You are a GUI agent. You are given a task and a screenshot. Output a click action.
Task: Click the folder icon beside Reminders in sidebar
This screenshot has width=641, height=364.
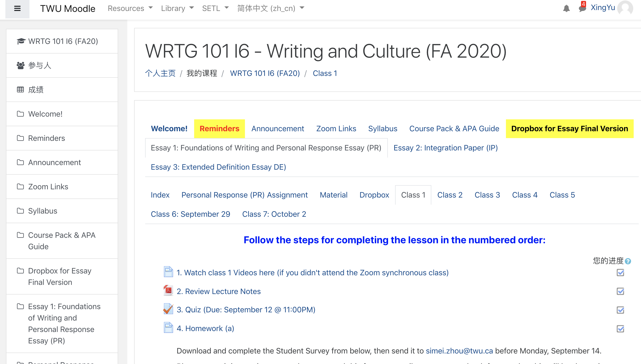click(x=20, y=138)
